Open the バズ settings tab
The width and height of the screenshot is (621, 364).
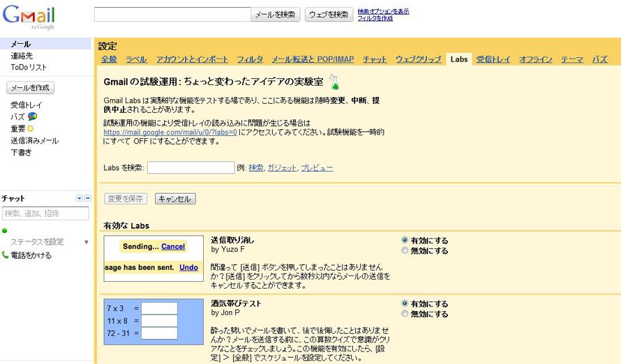click(599, 59)
